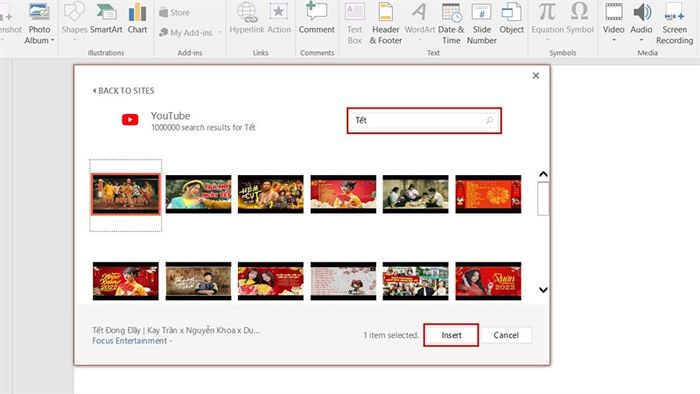Open the SmartArt graphic picker
This screenshot has width=700, height=394.
pos(106,19)
